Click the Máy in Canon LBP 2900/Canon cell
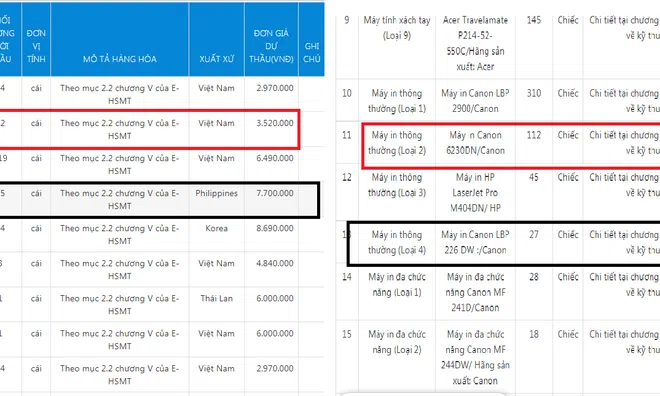 [475, 101]
